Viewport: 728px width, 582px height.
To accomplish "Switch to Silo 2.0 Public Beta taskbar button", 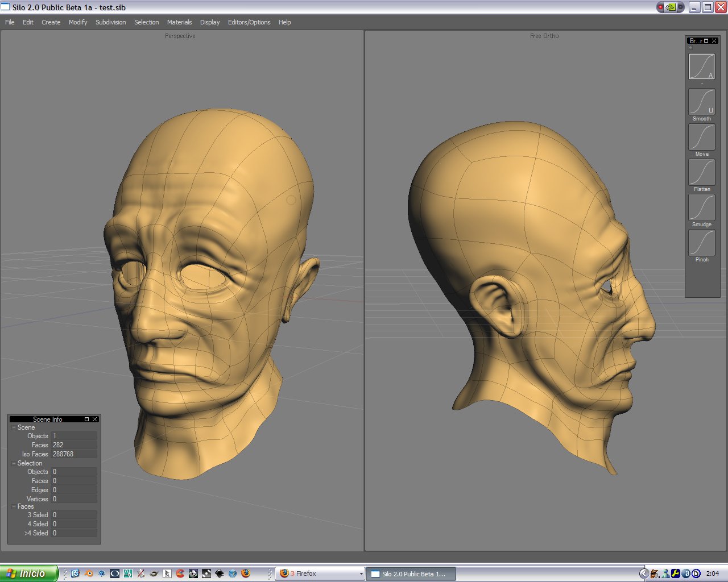I will 410,573.
